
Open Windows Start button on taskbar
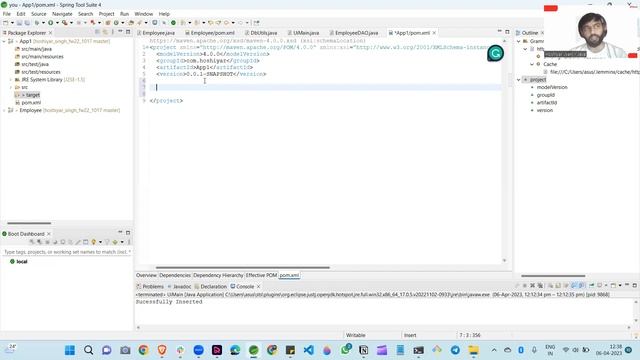tap(70, 350)
